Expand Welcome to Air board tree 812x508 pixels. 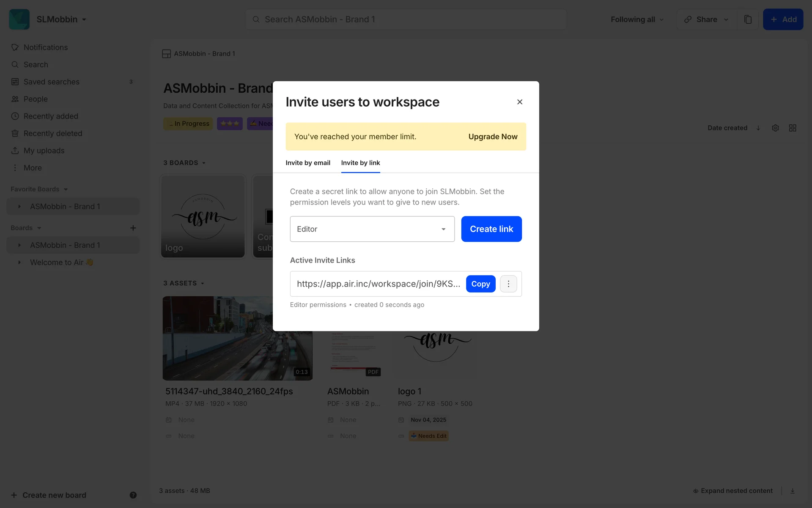[19, 262]
